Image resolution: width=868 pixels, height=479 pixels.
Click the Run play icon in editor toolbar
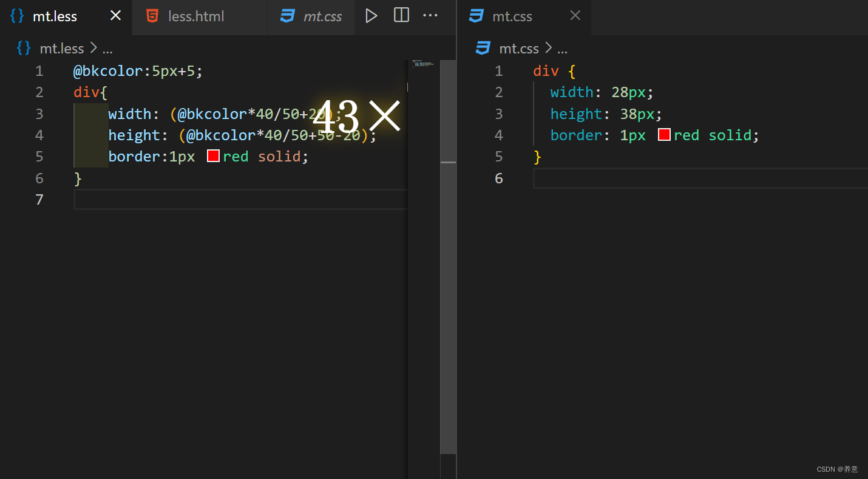(x=371, y=16)
